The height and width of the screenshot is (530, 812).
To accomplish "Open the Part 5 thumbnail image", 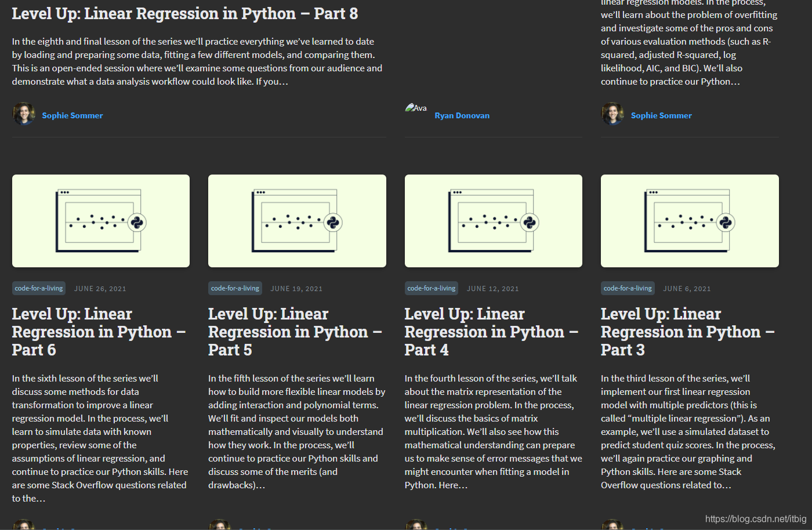I will click(x=297, y=221).
